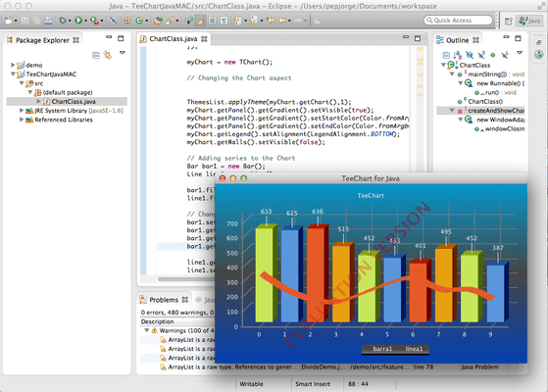Click the Last Edit Location arrow icon

(271, 21)
